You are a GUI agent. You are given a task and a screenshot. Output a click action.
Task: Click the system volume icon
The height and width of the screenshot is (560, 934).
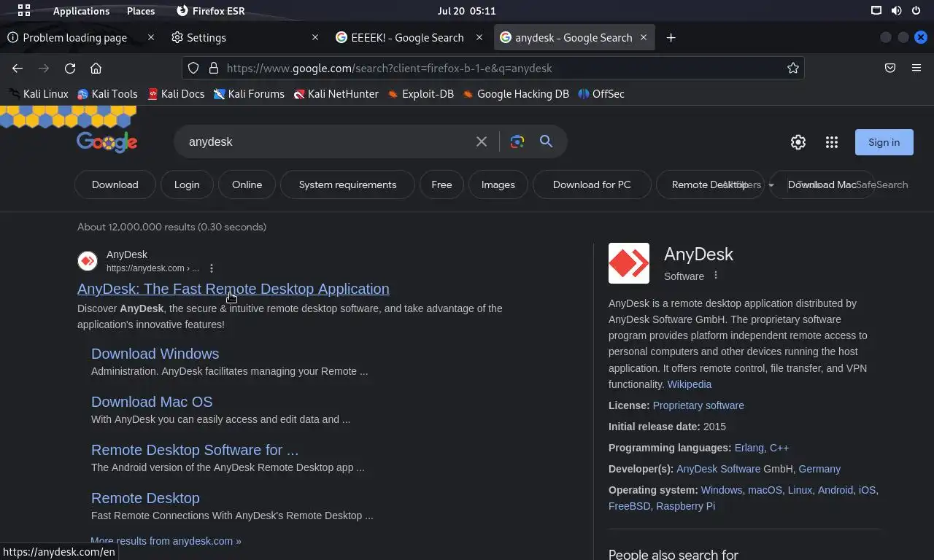click(x=896, y=11)
